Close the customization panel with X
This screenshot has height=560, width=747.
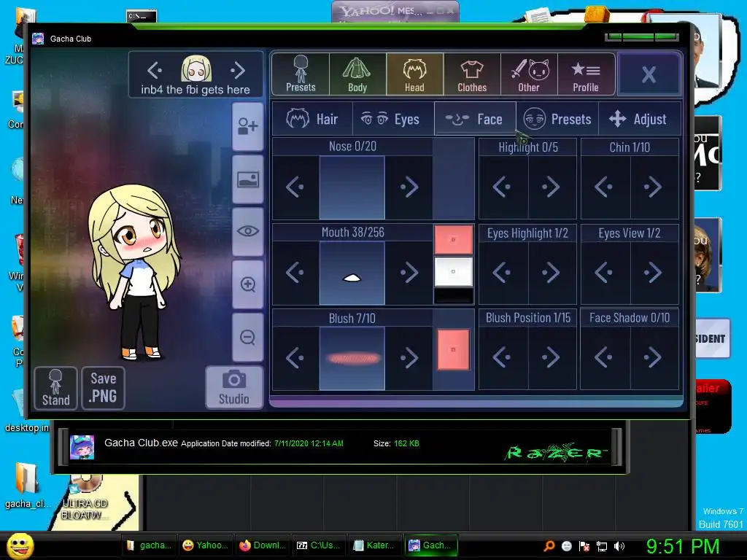pyautogui.click(x=649, y=74)
